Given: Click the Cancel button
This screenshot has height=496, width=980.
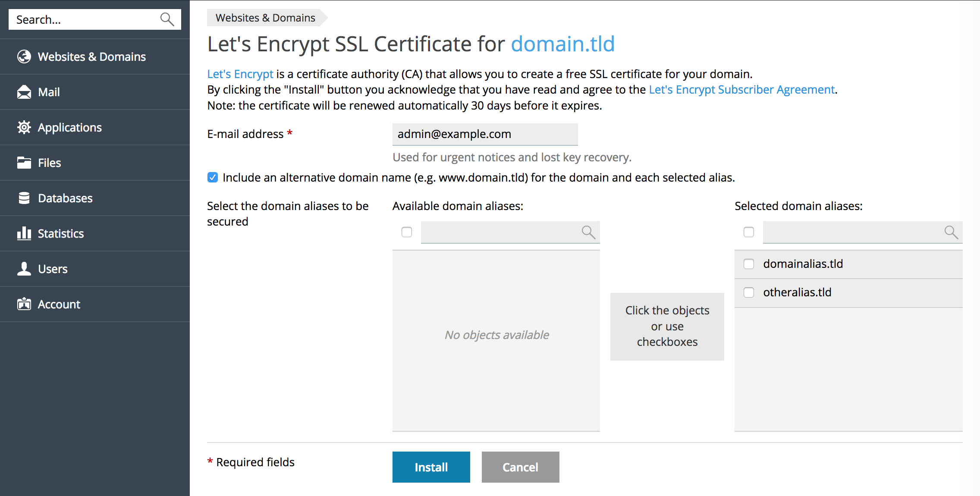Looking at the screenshot, I should [521, 467].
